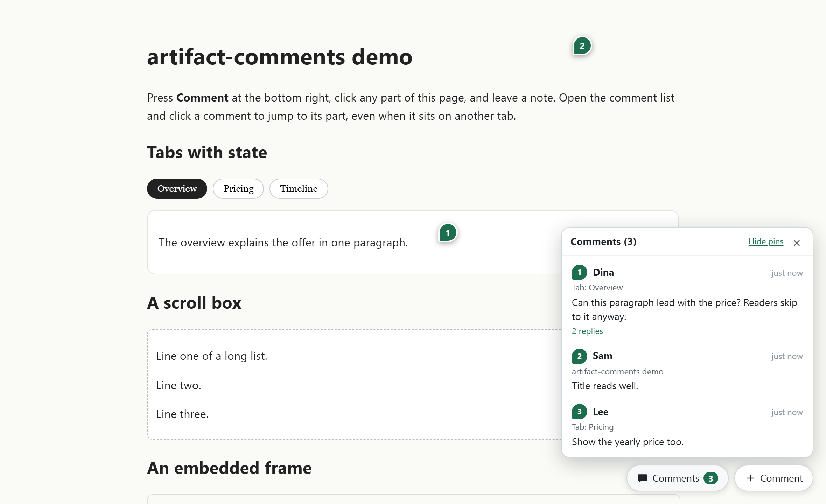826x504 pixels.
Task: Click 'Line one of a long list.'
Action: (x=211, y=356)
